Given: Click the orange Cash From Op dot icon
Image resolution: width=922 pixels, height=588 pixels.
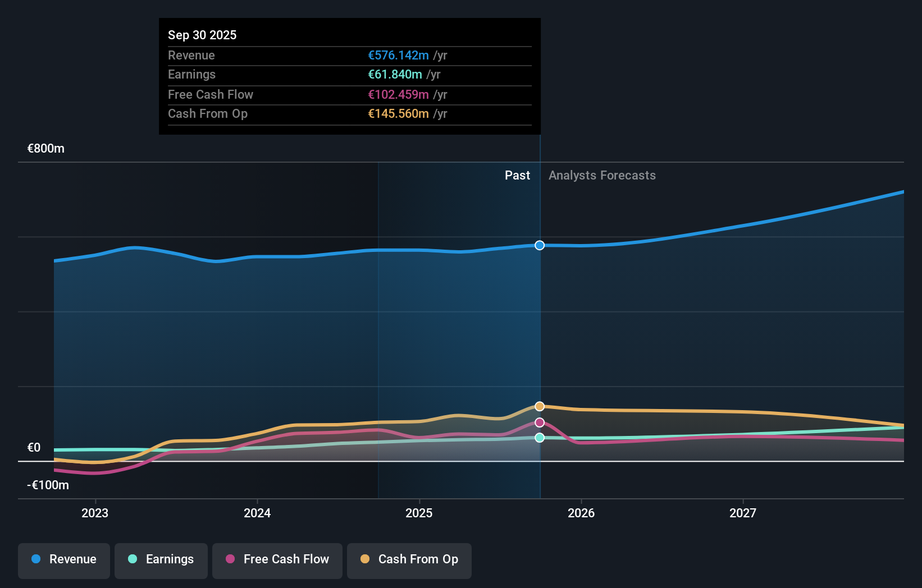Looking at the screenshot, I should tap(365, 559).
